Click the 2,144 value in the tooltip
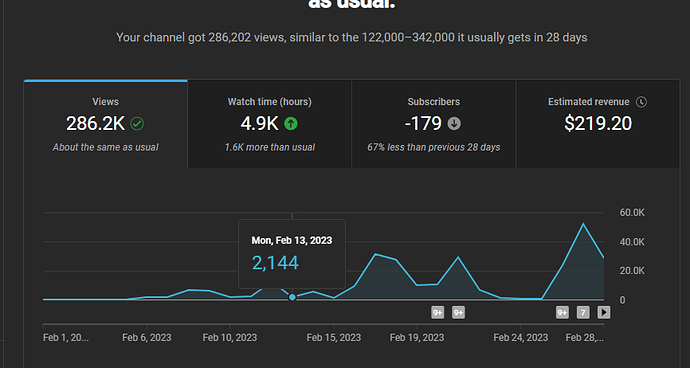This screenshot has width=690, height=368. click(x=275, y=263)
